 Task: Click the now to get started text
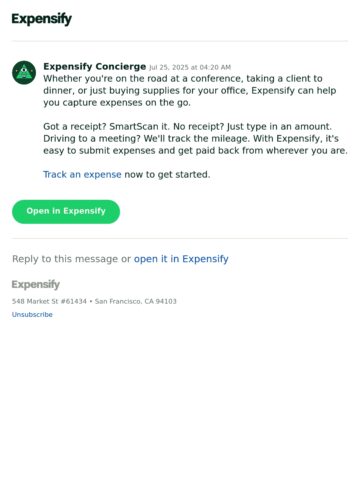167,174
